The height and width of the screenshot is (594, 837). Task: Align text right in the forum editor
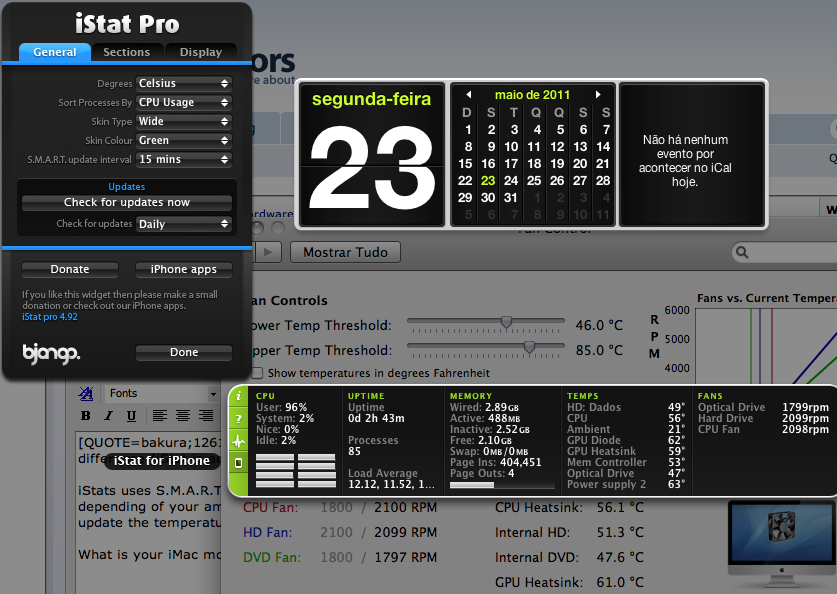[206, 416]
